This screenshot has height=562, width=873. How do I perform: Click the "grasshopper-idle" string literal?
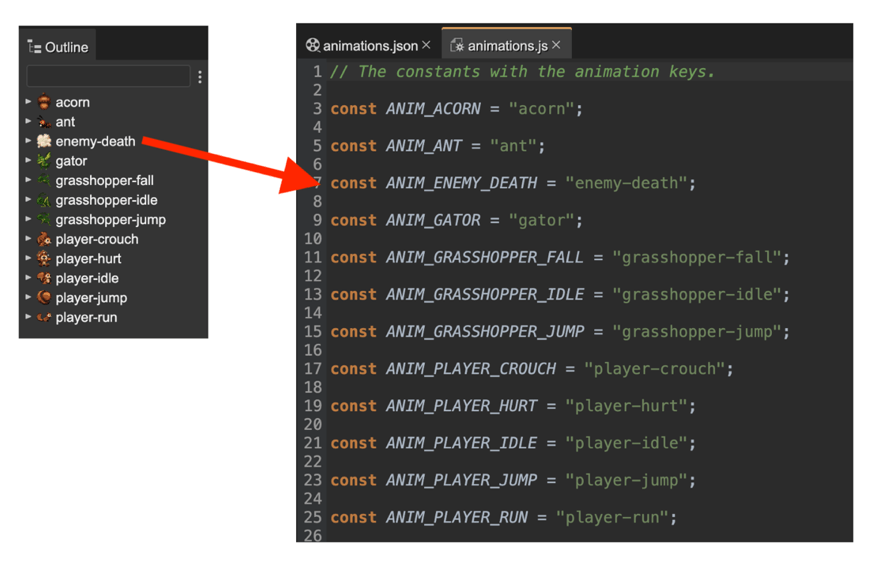[x=697, y=295]
